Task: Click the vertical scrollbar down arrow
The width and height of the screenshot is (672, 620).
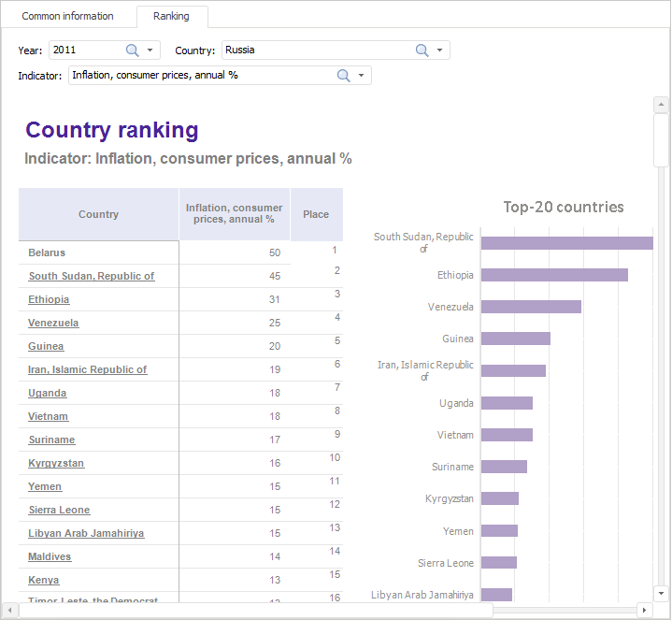Action: [x=661, y=593]
